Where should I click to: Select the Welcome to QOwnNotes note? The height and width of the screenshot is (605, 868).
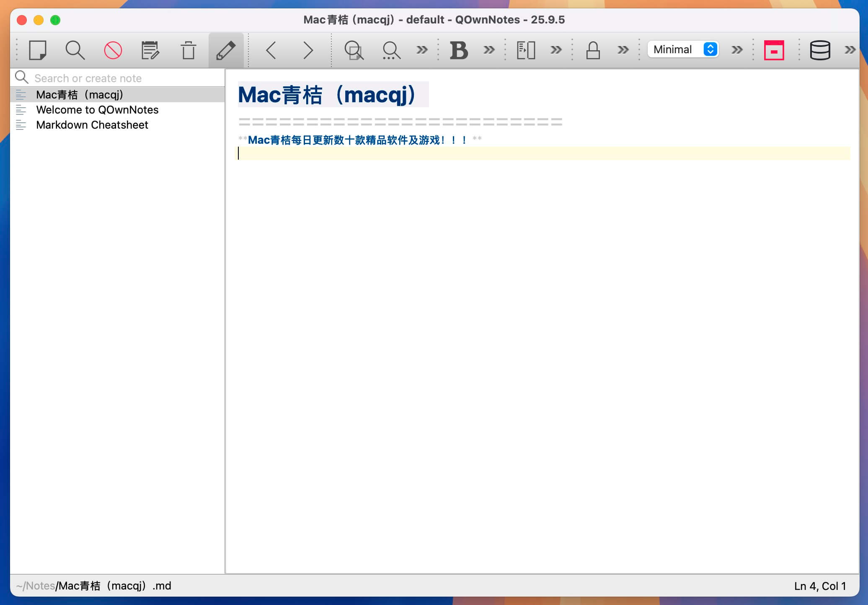pos(98,110)
